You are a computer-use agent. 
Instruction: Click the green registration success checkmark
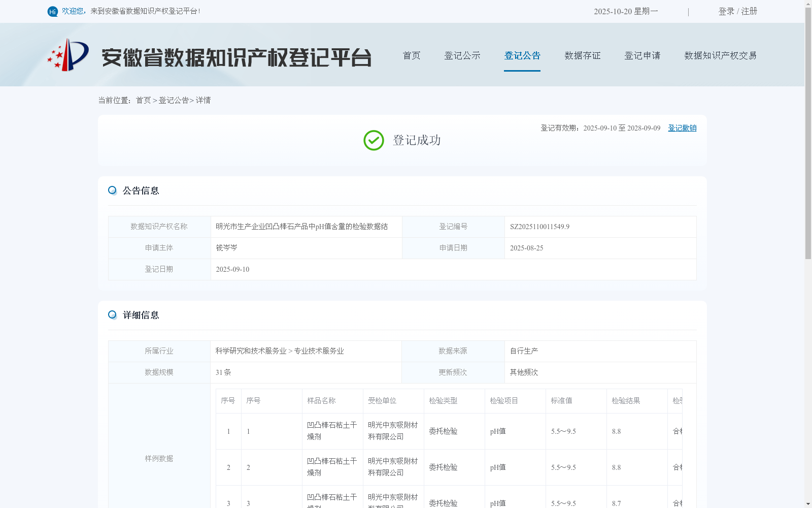coord(374,141)
